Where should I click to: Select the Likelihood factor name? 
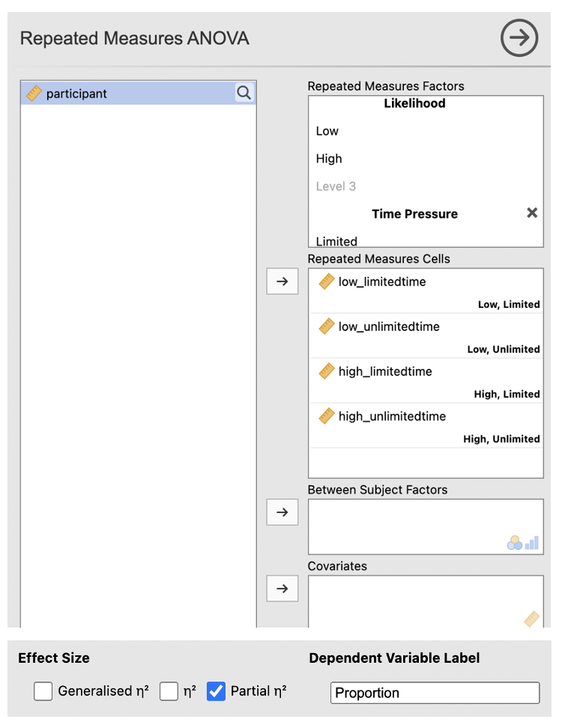tap(414, 103)
